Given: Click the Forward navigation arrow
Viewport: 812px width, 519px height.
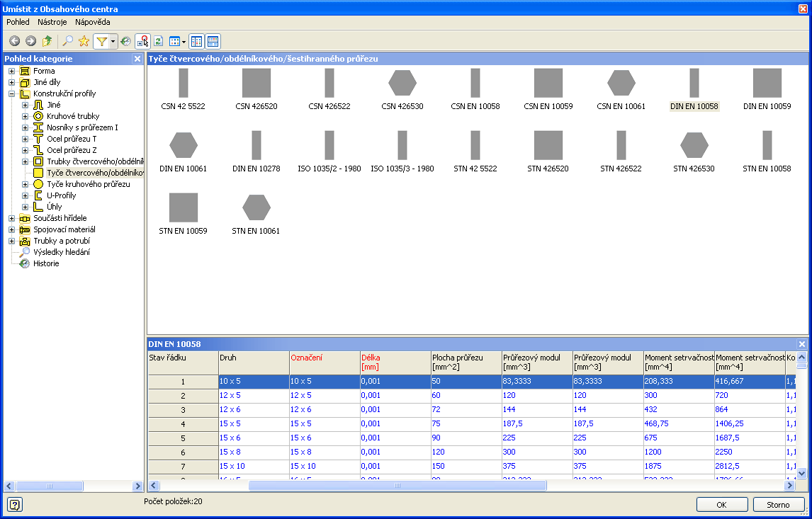Looking at the screenshot, I should [30, 42].
